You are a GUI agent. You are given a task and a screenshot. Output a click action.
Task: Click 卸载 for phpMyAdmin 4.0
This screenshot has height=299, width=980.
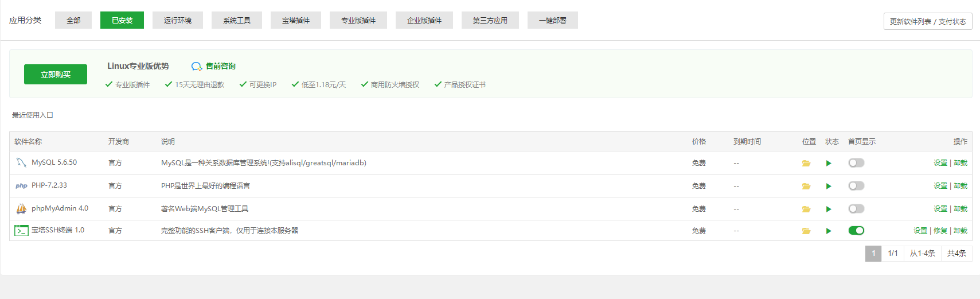point(961,209)
